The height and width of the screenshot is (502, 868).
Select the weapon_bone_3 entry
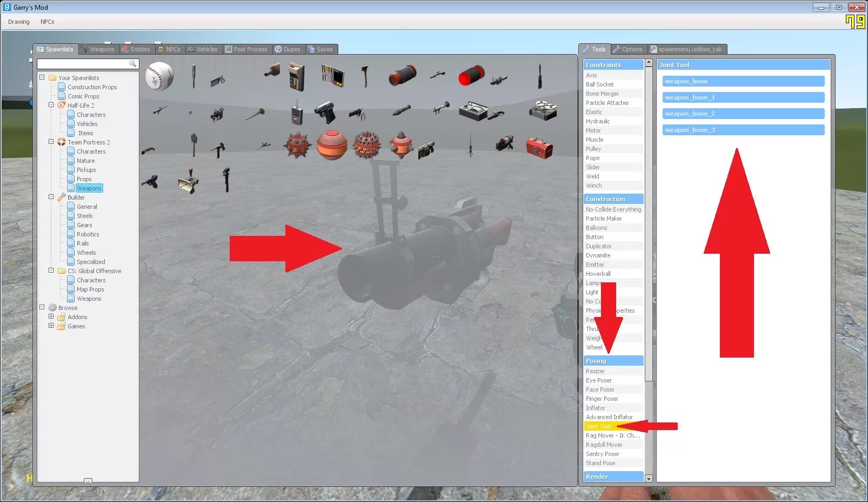pyautogui.click(x=743, y=130)
